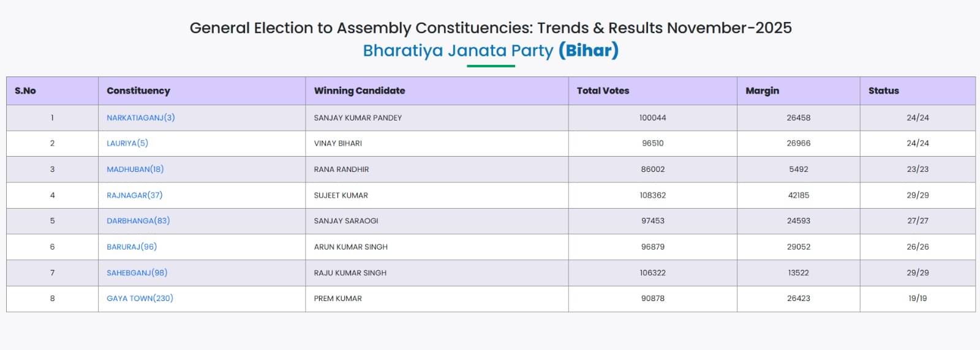The image size is (980, 350).
Task: Open the BARURAJ(96) constituency link
Action: 132,247
